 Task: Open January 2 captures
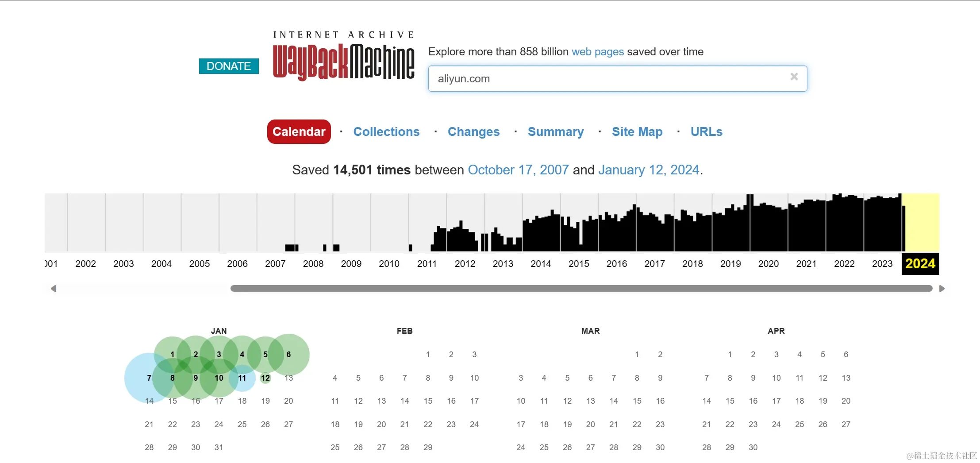click(196, 355)
